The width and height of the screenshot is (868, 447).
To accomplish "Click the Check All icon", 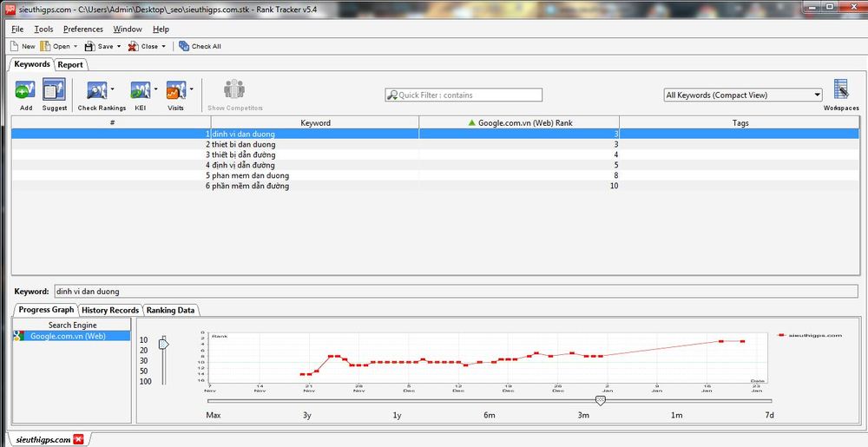I will coord(184,47).
